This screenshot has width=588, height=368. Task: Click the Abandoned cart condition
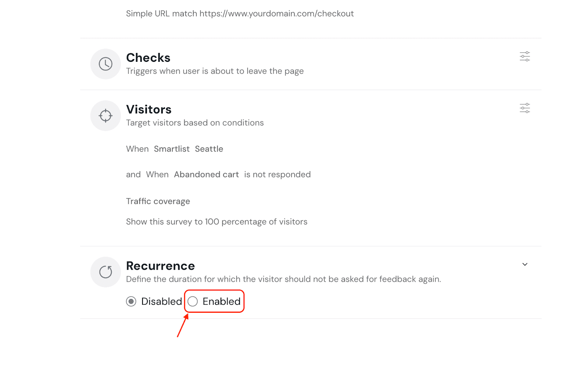pos(206,174)
